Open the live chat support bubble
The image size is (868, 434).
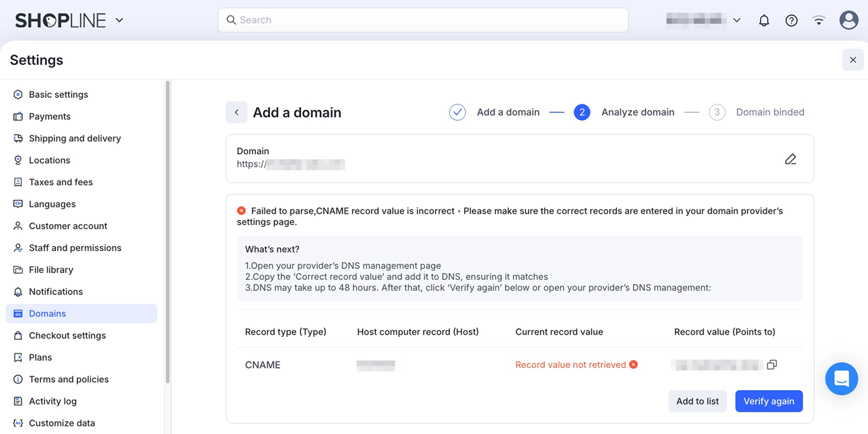(x=841, y=379)
